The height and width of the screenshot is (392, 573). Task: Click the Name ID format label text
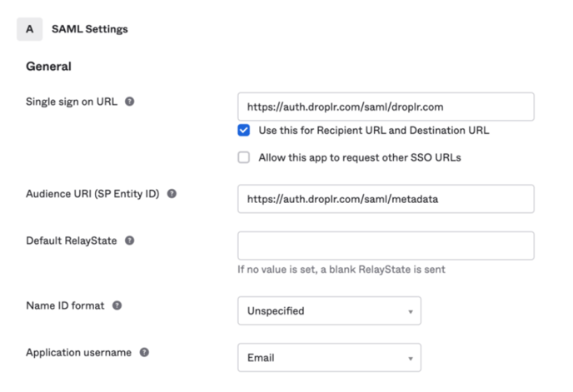pyautogui.click(x=65, y=305)
